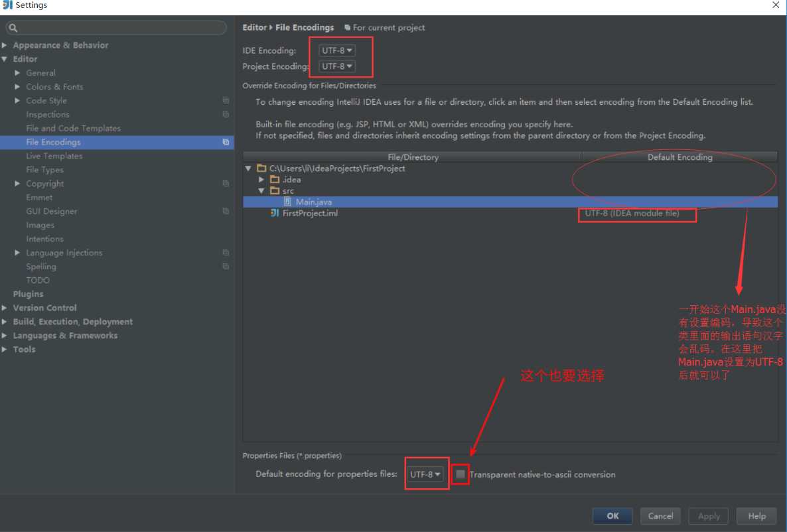Click the Editor breadcrumb in the header
This screenshot has height=532, width=787.
pos(254,28)
